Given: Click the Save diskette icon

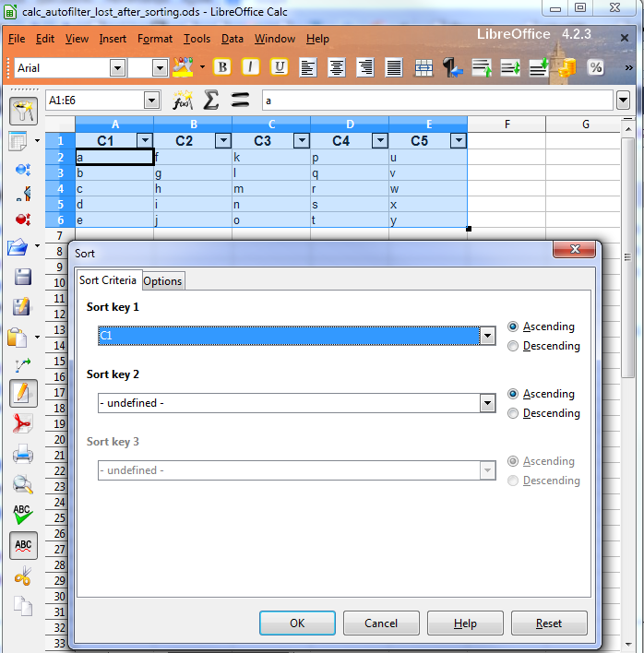Looking at the screenshot, I should 22,277.
